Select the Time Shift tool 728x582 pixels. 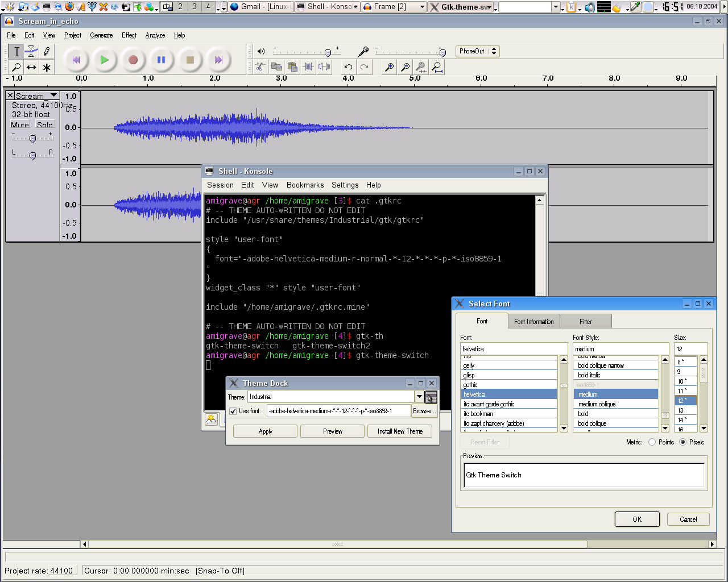[x=31, y=67]
